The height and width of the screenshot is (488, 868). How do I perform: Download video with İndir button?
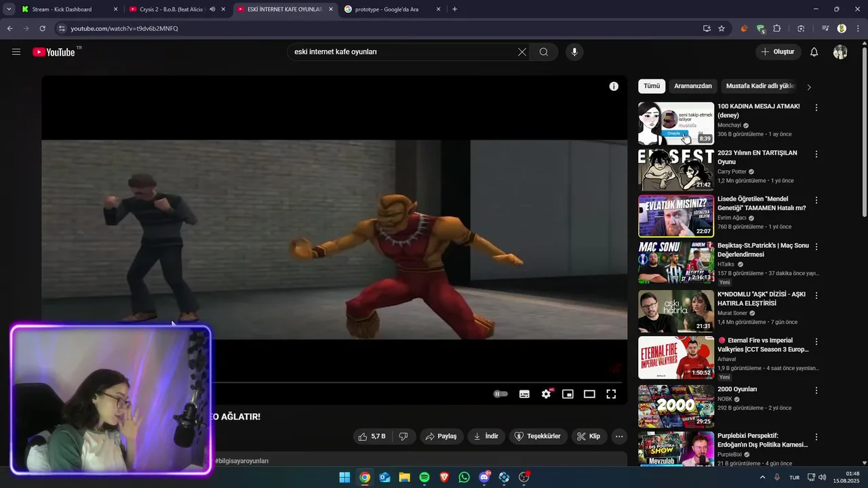pyautogui.click(x=486, y=436)
